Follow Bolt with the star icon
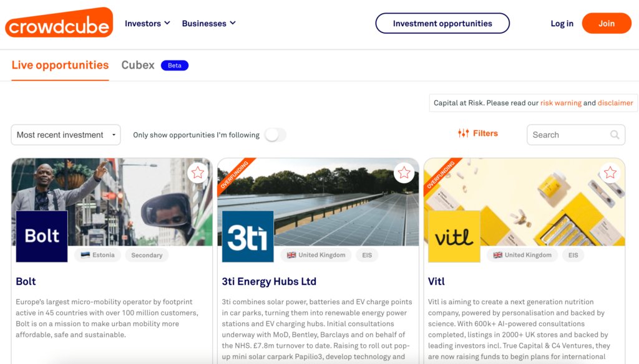 click(x=198, y=173)
